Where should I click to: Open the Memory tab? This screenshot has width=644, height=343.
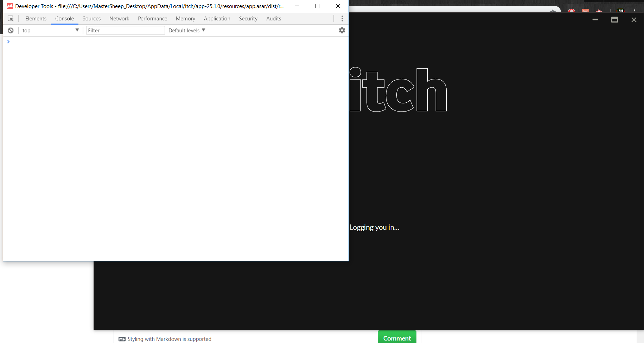[185, 19]
